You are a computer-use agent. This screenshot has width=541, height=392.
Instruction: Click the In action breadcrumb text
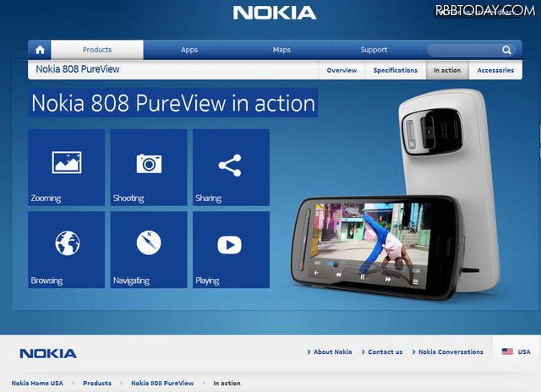click(227, 383)
